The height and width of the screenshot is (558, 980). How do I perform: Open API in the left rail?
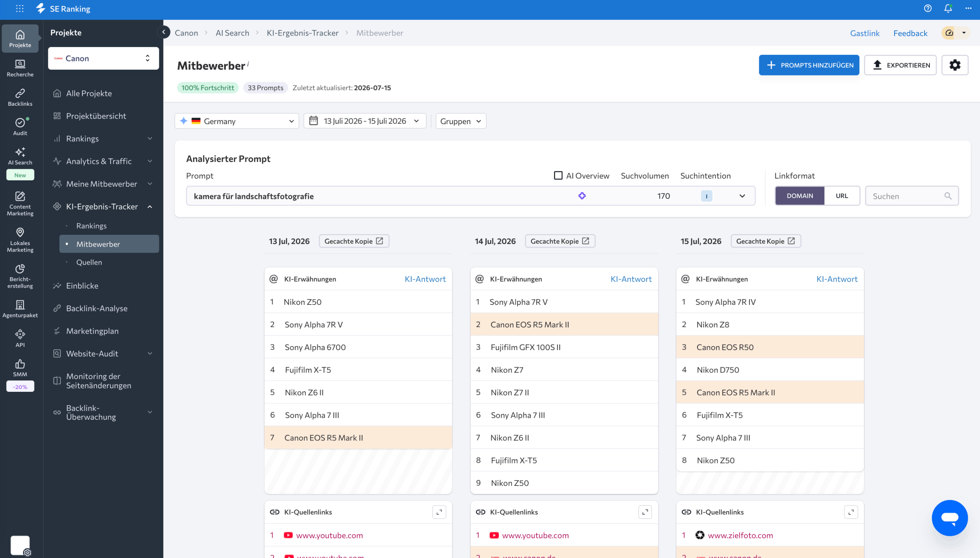pyautogui.click(x=20, y=339)
